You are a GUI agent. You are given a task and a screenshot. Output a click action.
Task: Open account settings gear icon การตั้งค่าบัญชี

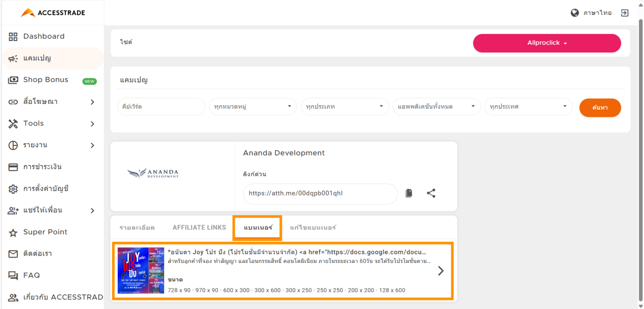[13, 189]
